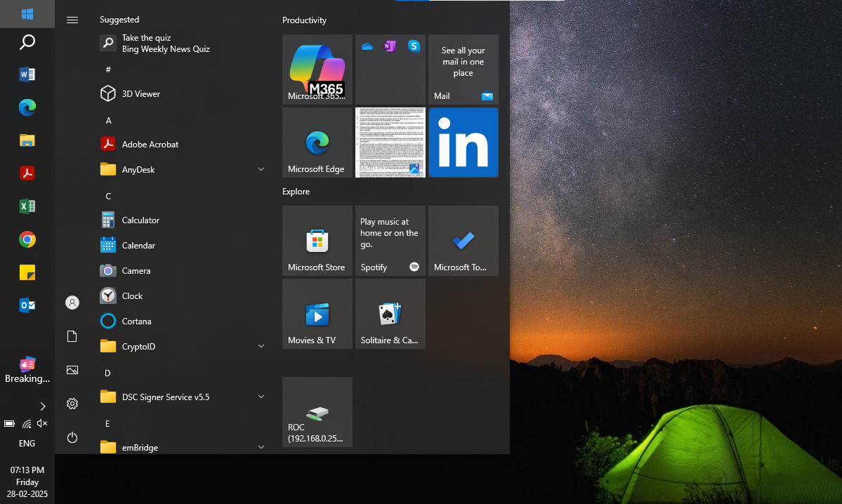Open the network connection icon

pyautogui.click(x=26, y=423)
